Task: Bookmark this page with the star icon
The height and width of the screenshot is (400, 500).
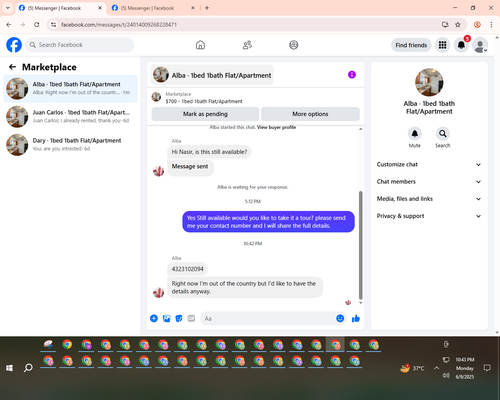Action: [x=458, y=24]
